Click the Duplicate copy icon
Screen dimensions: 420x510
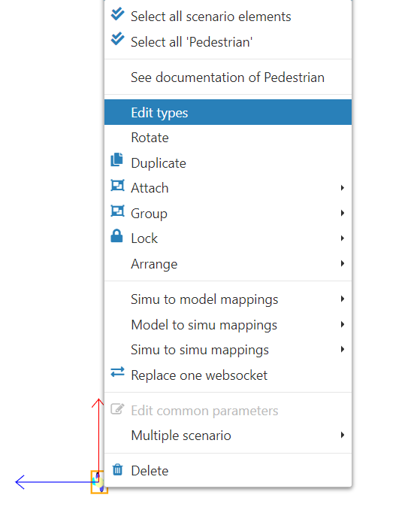(x=117, y=159)
